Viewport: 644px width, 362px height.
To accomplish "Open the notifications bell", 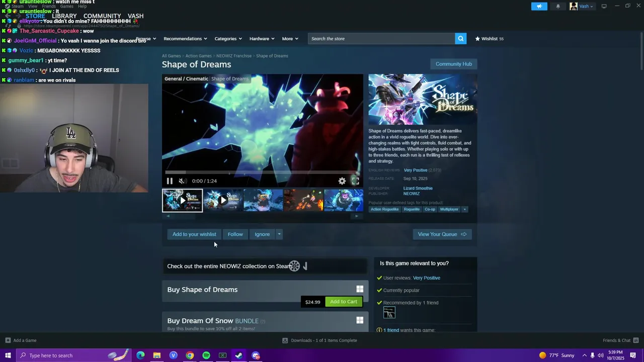I will click(558, 7).
